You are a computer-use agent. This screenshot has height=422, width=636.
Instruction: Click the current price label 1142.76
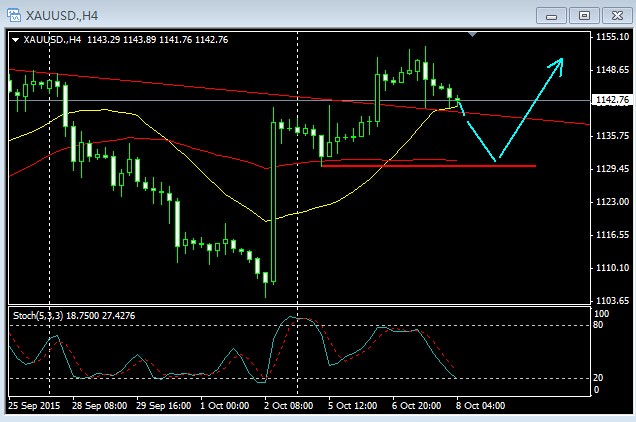612,100
